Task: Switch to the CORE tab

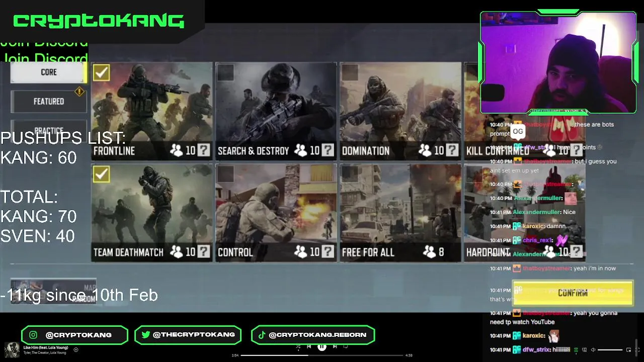Action: pos(49,72)
